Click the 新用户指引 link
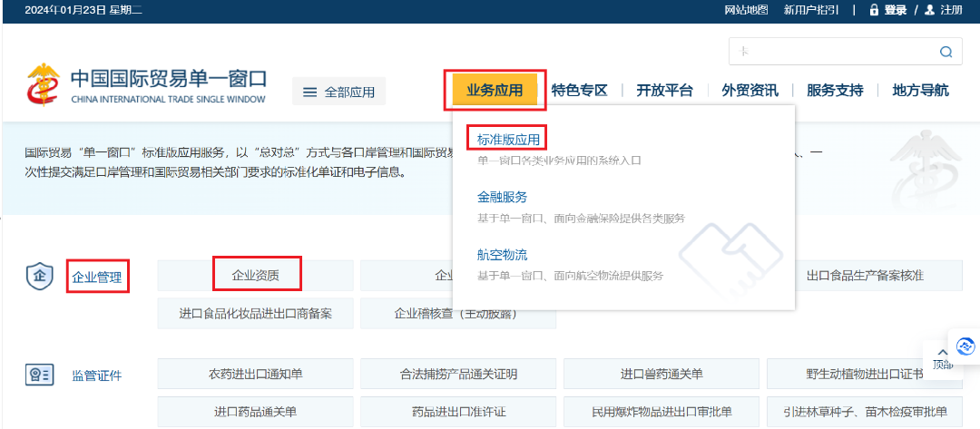Viewport: 980px width, 429px height. coord(810,10)
